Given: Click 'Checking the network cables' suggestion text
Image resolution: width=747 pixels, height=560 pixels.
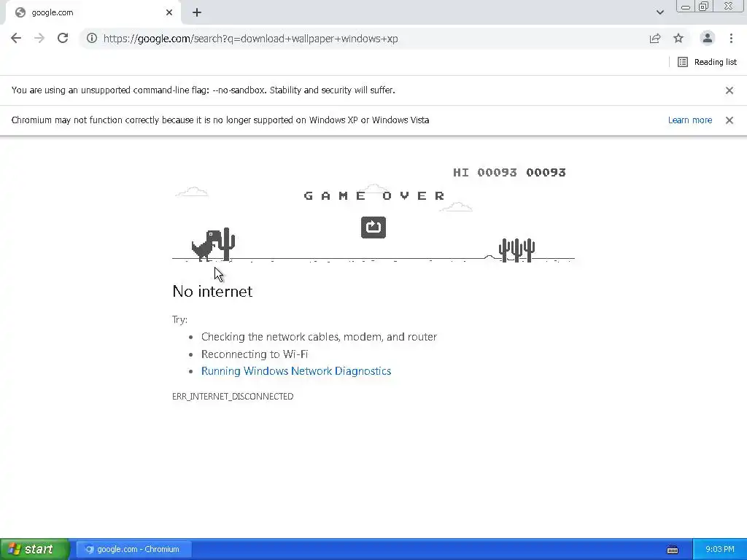Looking at the screenshot, I should tap(319, 337).
